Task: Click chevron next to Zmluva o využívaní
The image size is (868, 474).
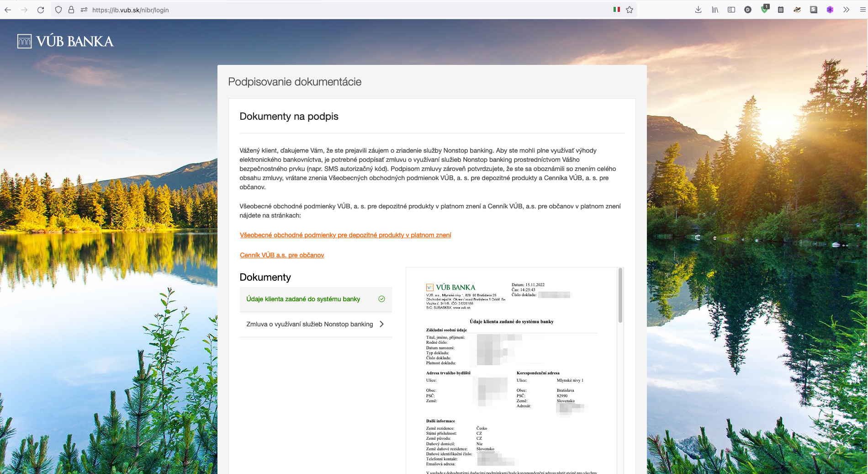Action: pos(382,324)
